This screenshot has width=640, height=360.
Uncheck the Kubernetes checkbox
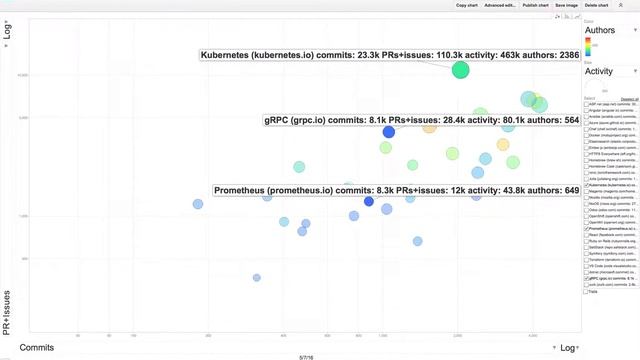[x=587, y=185]
